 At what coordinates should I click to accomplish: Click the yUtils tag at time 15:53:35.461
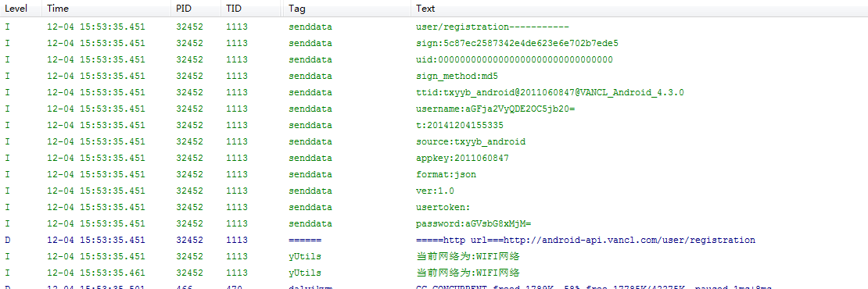point(305,273)
